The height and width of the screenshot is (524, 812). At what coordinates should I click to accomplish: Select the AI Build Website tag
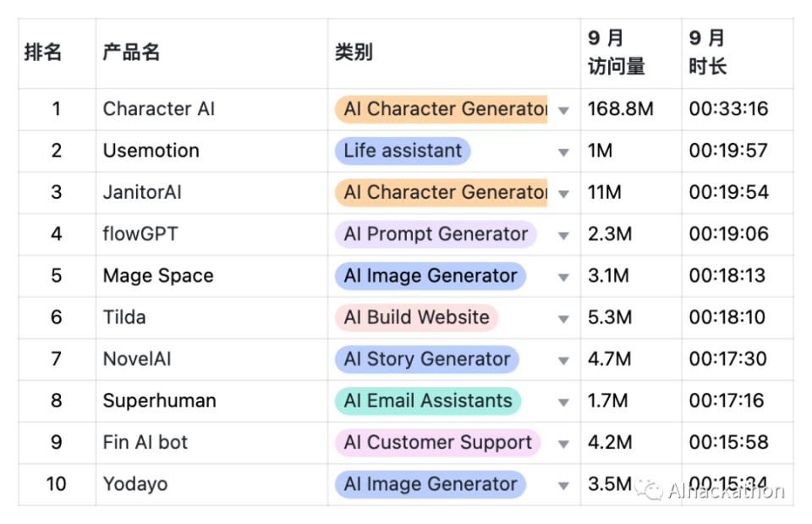point(416,317)
